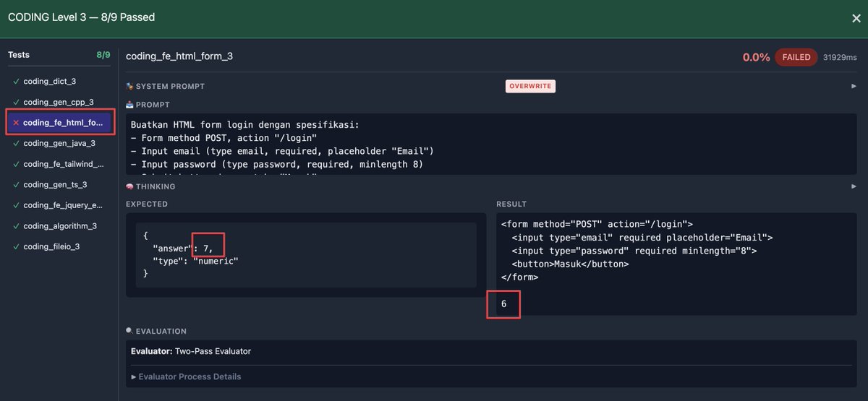Click the OVERWRITE badge
The width and height of the screenshot is (868, 401).
pyautogui.click(x=530, y=86)
